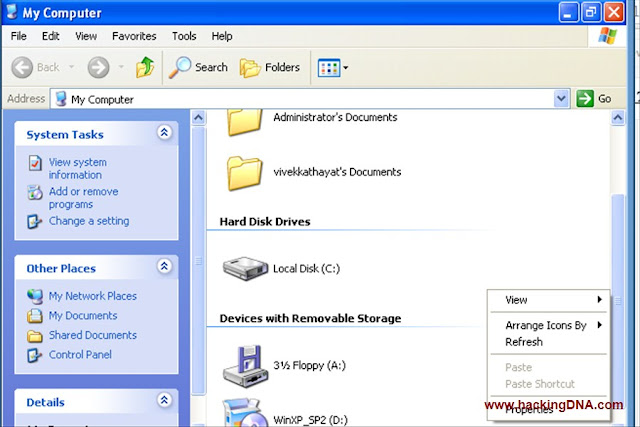Open the My Documents link
Image resolution: width=640 pixels, height=427 pixels.
coord(83,316)
